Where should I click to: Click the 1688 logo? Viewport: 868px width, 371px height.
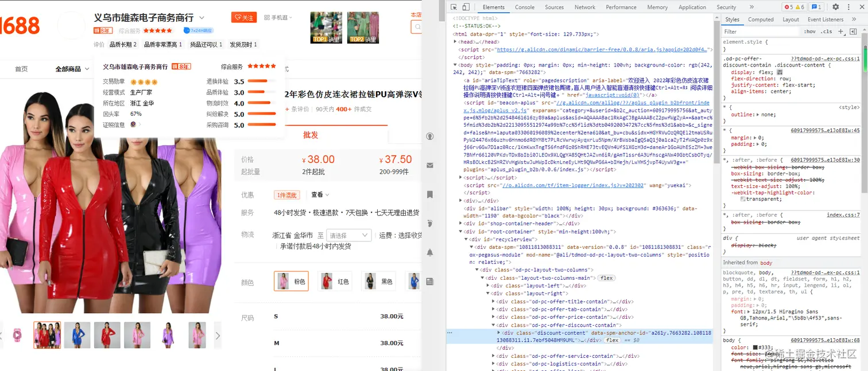point(20,26)
